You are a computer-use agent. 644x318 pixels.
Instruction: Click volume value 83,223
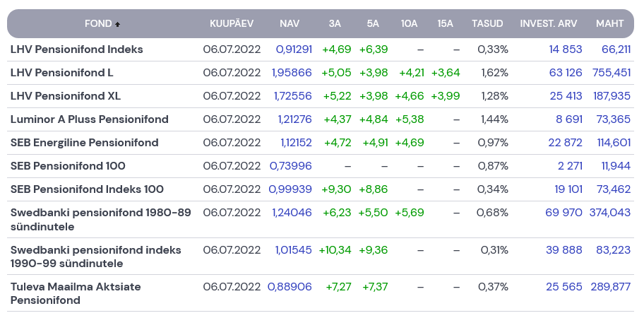pos(613,250)
